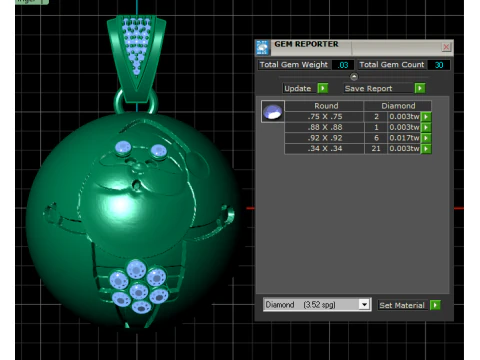
Task: Click the Gem Reporter panel icon
Action: pyautogui.click(x=263, y=47)
